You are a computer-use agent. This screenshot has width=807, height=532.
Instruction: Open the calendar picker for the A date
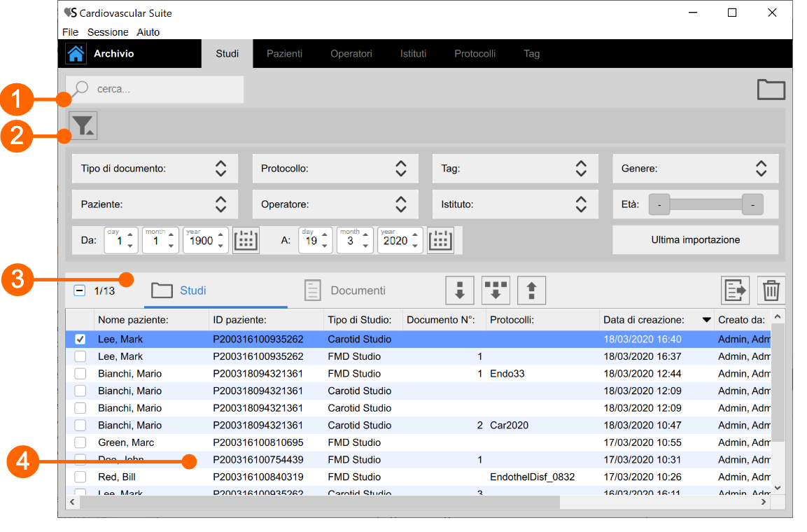pyautogui.click(x=440, y=240)
